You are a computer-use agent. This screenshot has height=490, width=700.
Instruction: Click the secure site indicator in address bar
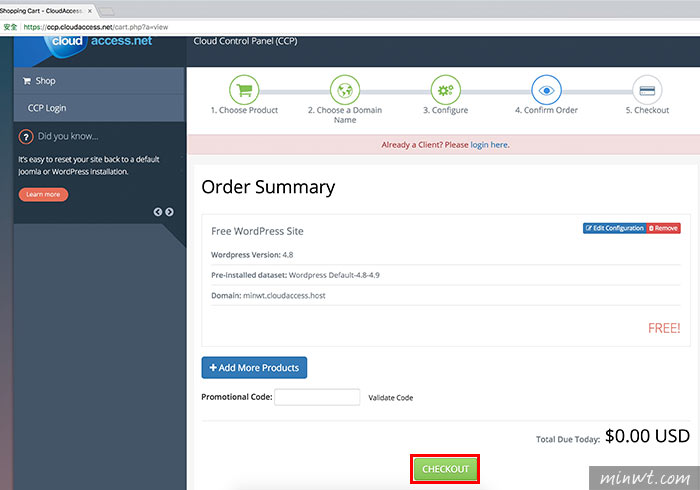10,27
